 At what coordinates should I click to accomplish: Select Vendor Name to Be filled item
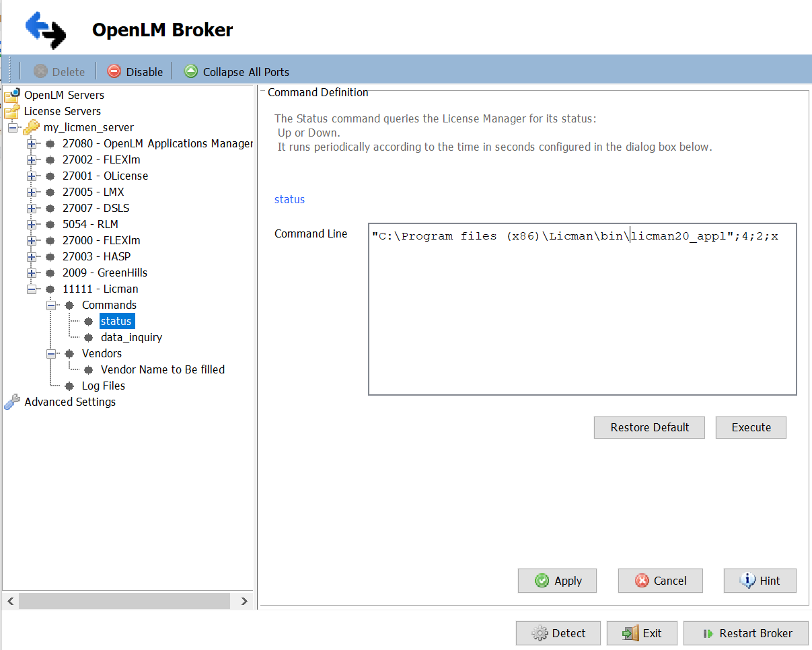click(x=162, y=370)
